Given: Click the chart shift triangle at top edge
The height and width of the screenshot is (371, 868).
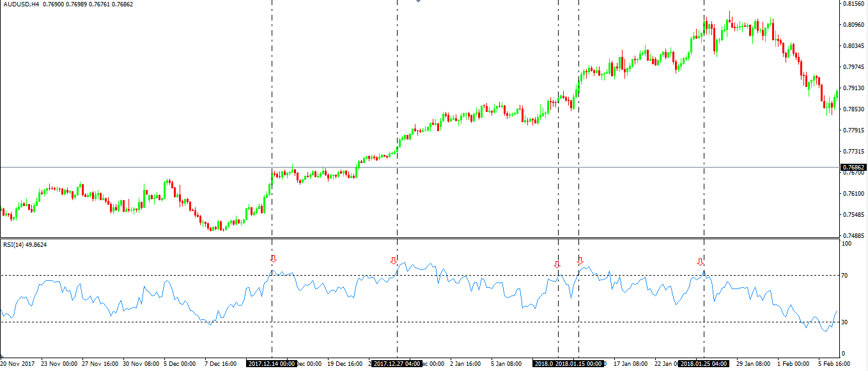Looking at the screenshot, I should pos(418,1).
